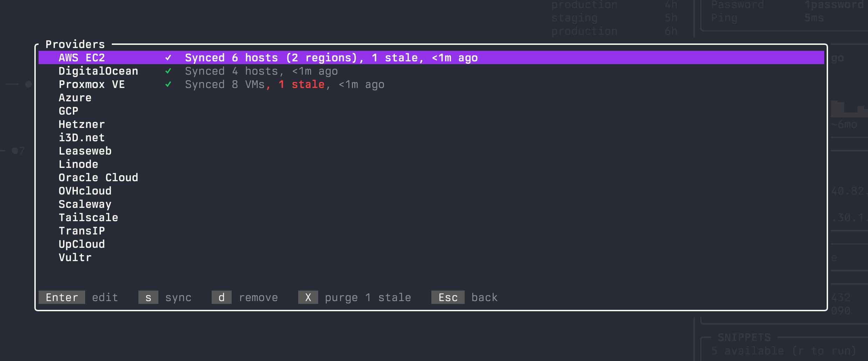868x361 pixels.
Task: Click 'Synced 4 hosts' status text
Action: click(x=232, y=71)
